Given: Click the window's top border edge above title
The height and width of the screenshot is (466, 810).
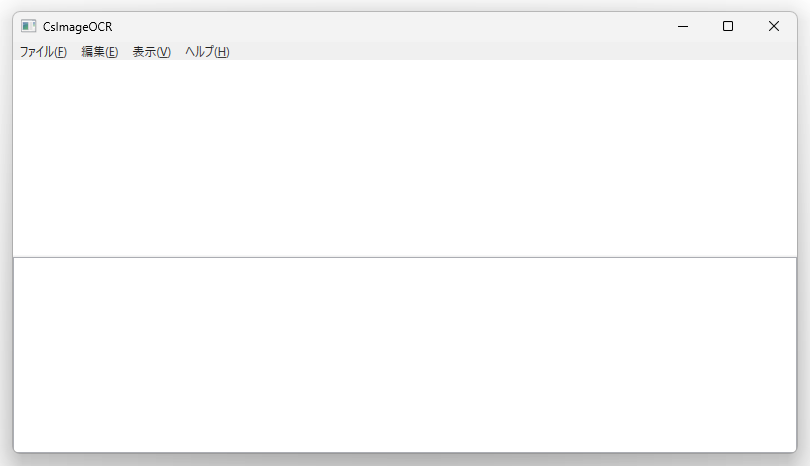Looking at the screenshot, I should [405, 12].
